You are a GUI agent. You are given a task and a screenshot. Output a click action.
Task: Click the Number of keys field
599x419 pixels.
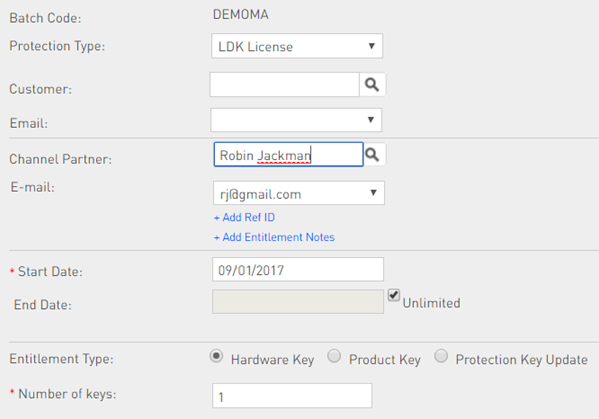pyautogui.click(x=292, y=396)
